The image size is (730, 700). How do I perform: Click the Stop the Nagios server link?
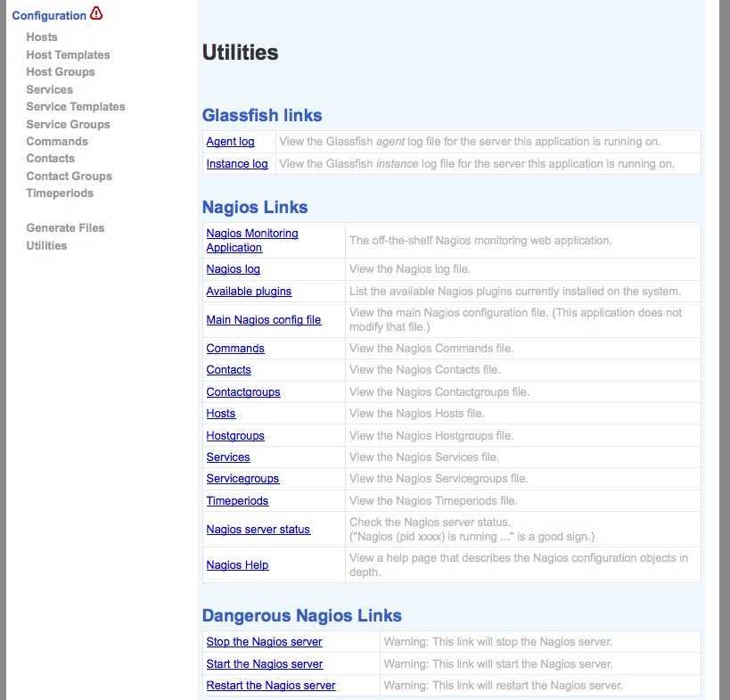265,642
